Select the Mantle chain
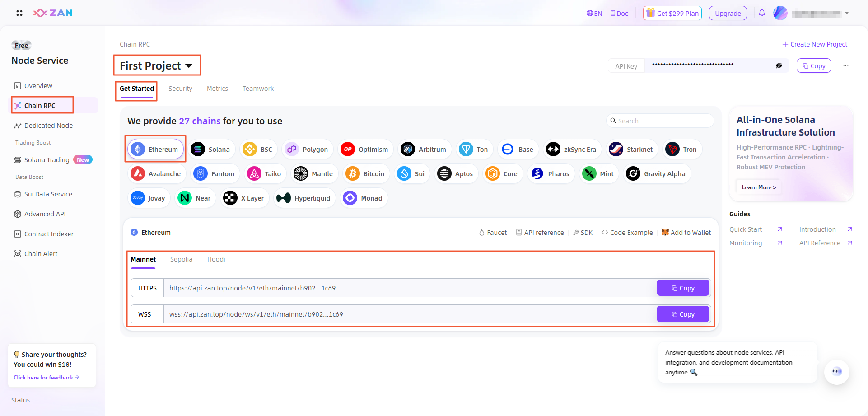 click(x=314, y=174)
